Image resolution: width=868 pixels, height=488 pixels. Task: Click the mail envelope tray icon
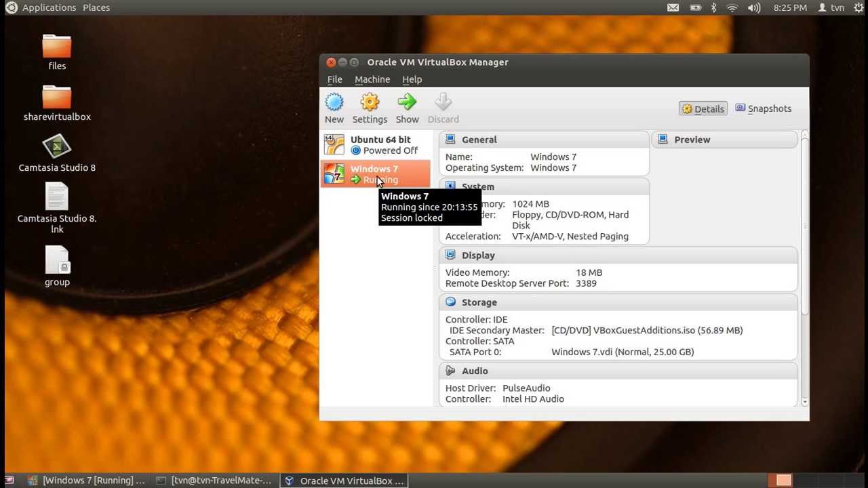[x=673, y=7]
